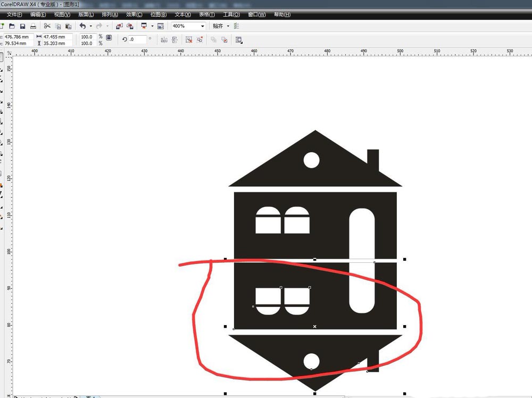Expand the redo history dropdown arrow

(x=107, y=26)
